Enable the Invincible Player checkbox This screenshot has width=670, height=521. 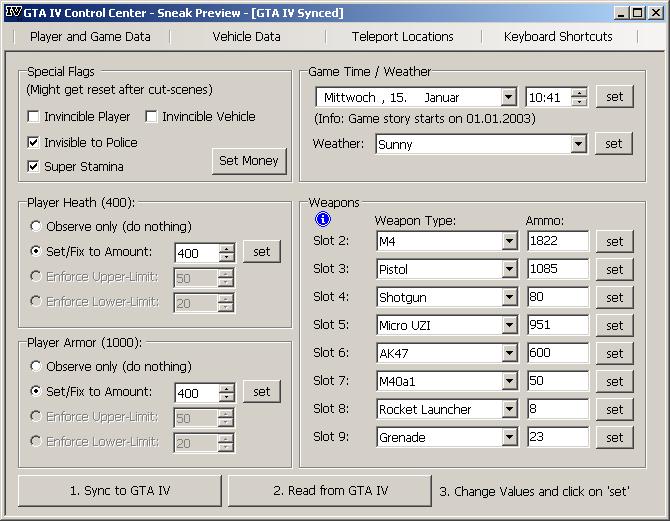coord(33,116)
